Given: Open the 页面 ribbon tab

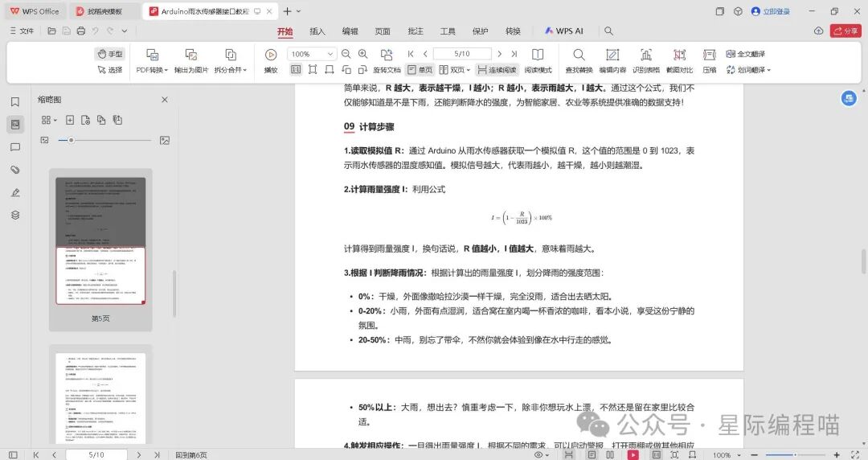Looking at the screenshot, I should click(x=383, y=31).
